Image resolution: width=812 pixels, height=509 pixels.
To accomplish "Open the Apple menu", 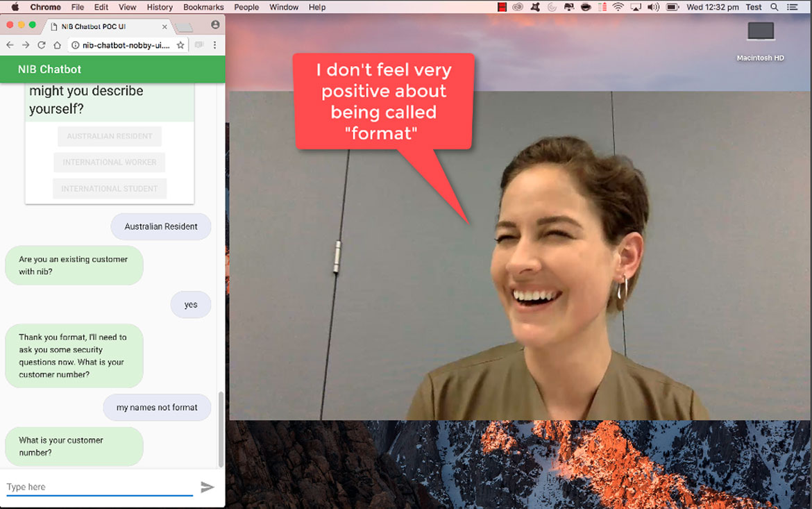I will tap(15, 7).
